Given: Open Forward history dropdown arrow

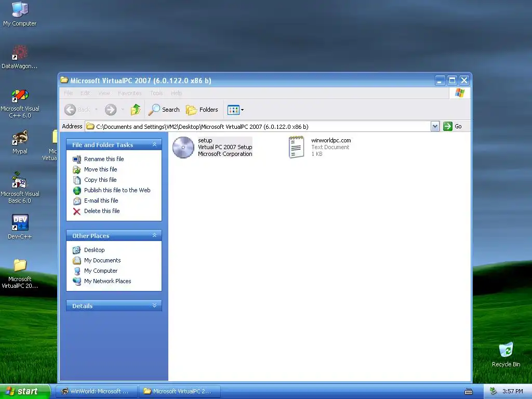Looking at the screenshot, I should (123, 109).
